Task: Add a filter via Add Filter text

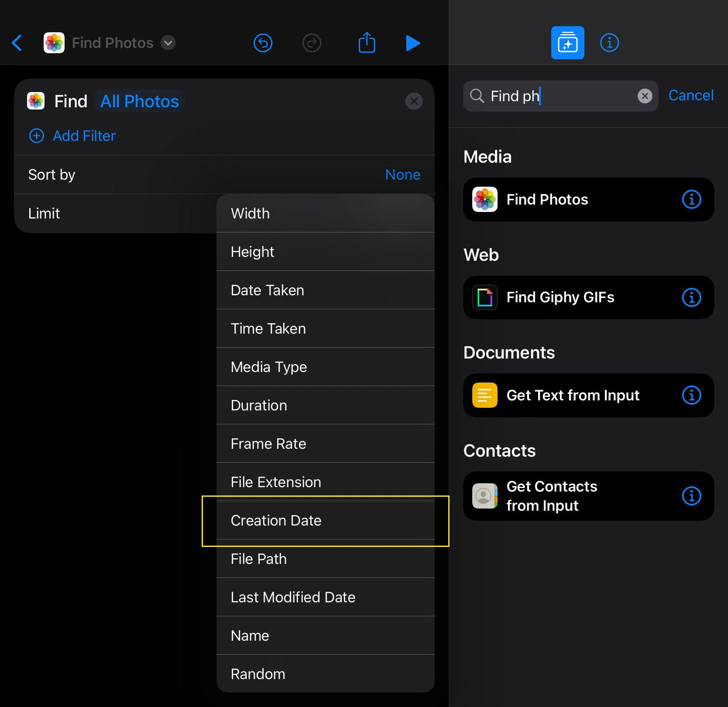Action: click(x=84, y=136)
